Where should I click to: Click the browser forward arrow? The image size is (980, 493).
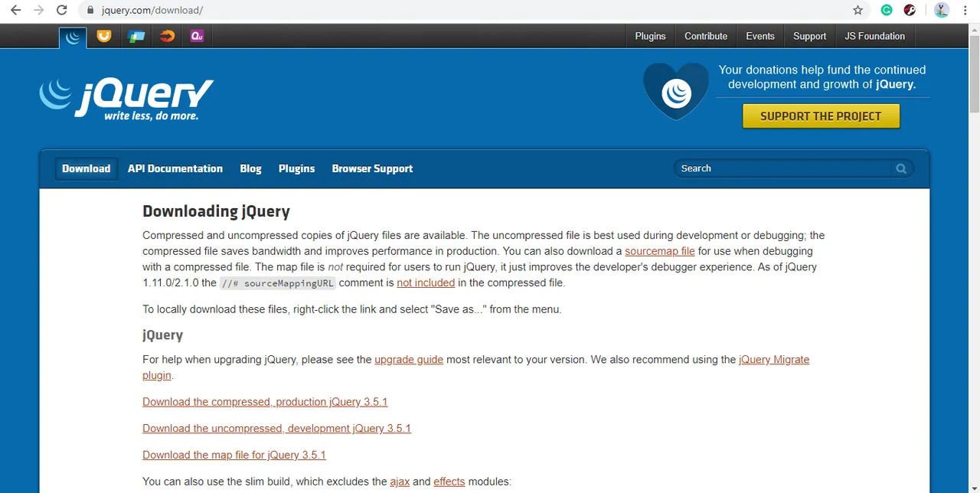pyautogui.click(x=38, y=11)
